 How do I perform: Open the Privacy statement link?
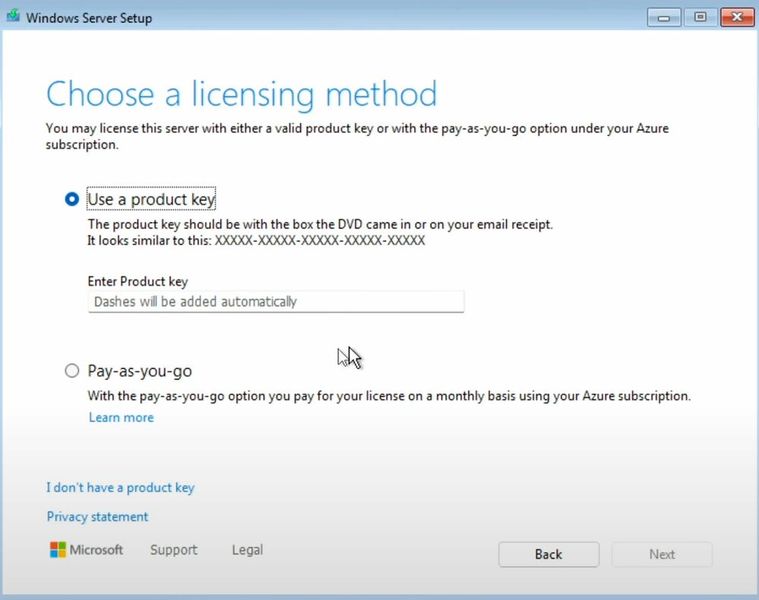point(97,516)
